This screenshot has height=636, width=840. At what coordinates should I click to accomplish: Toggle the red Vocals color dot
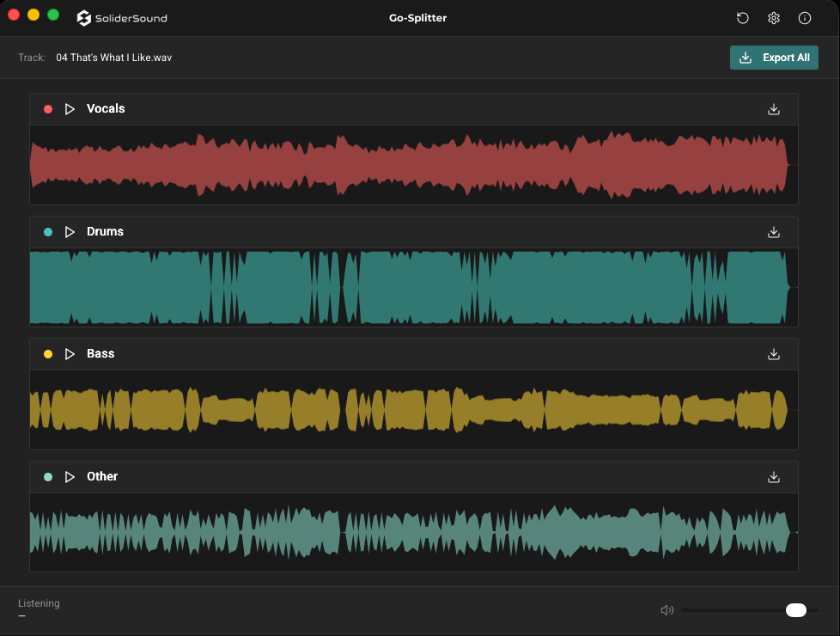[x=48, y=109]
